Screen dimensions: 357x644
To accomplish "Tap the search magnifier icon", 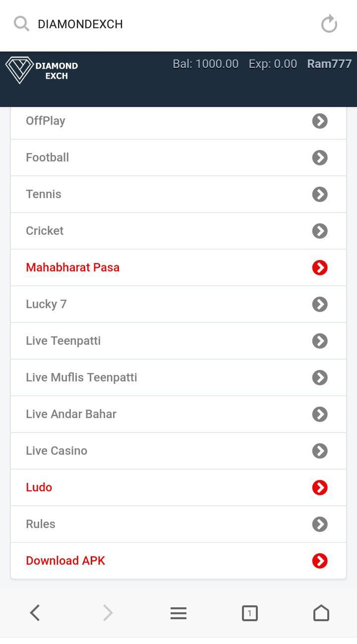I will 21,23.
